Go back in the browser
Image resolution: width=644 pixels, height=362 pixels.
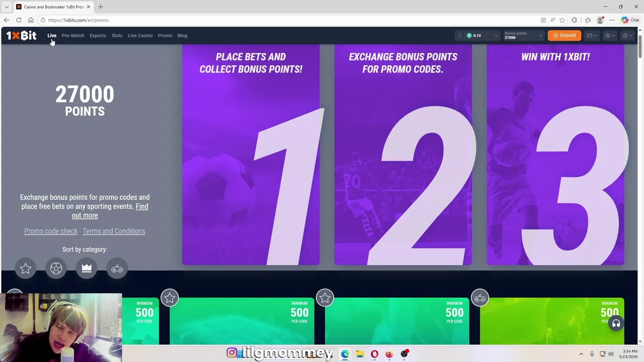[7, 20]
